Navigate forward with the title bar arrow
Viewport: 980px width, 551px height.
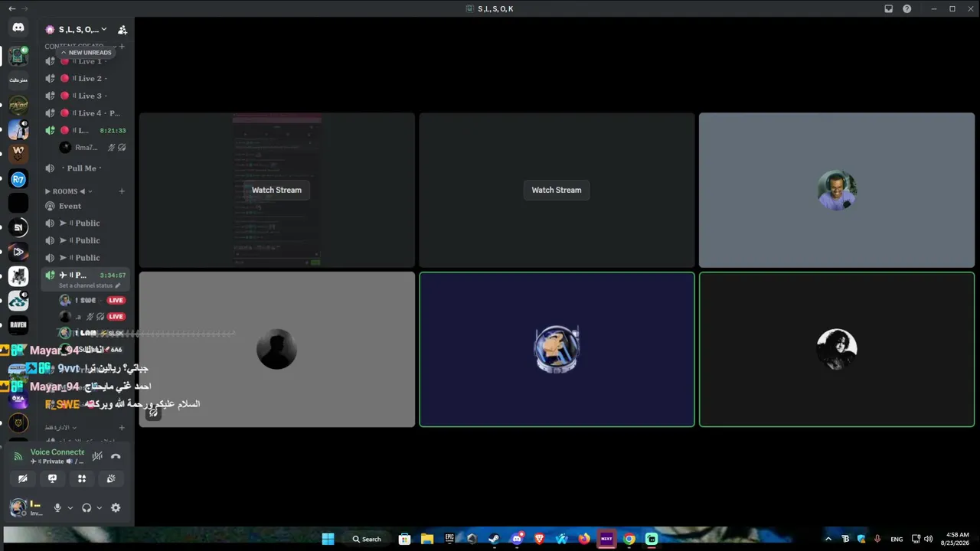[25, 8]
